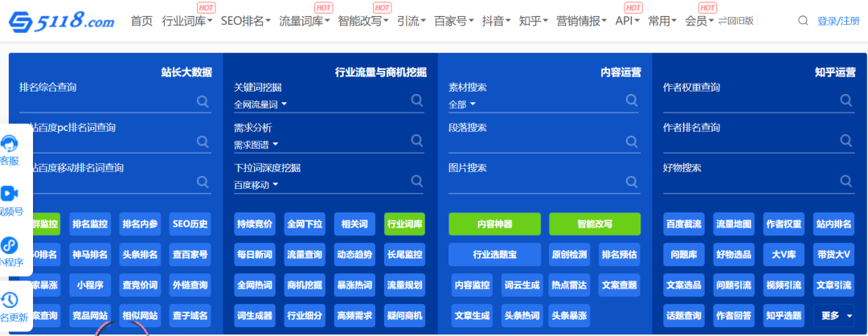
Task: Expand the 更多 dropdown in 知乎运营
Action: (833, 316)
